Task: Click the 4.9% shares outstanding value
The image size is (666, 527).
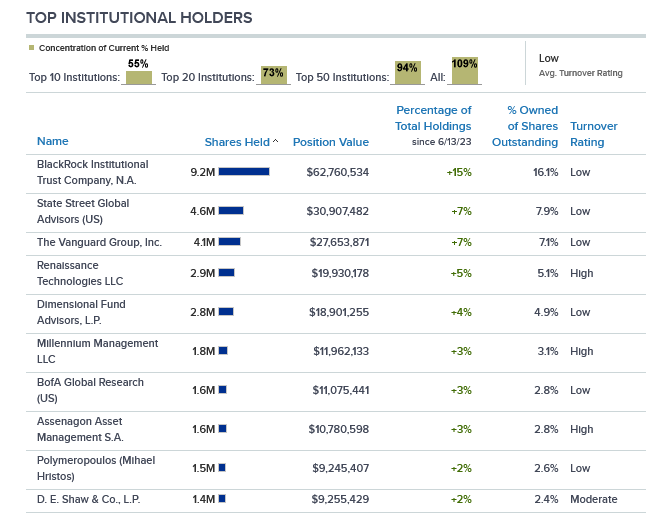Action: [546, 312]
